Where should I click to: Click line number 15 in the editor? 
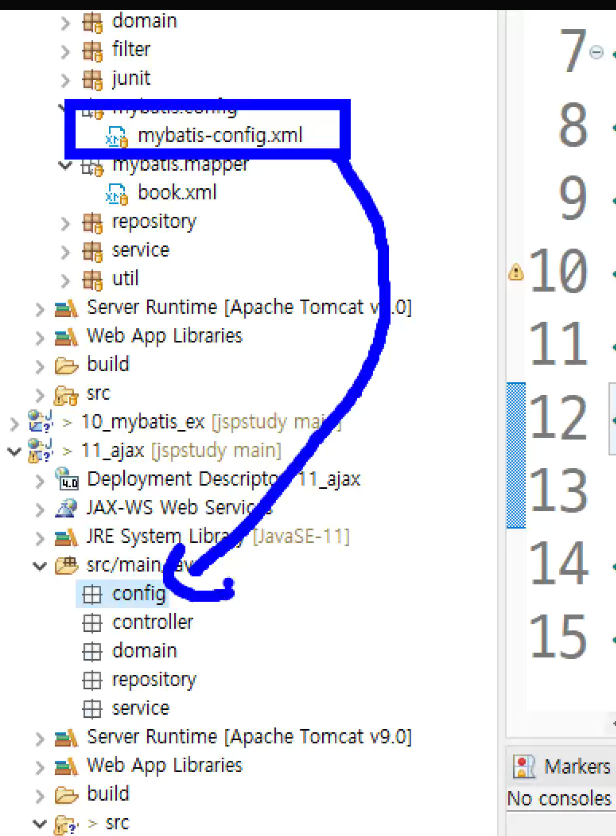coord(558,636)
